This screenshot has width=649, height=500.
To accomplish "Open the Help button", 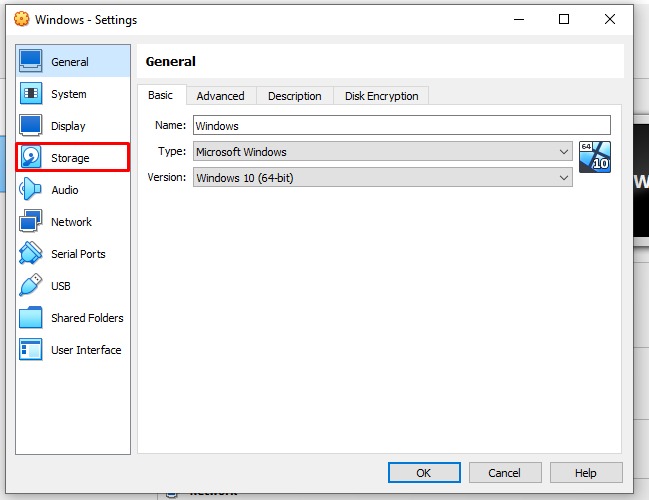I will pyautogui.click(x=586, y=473).
